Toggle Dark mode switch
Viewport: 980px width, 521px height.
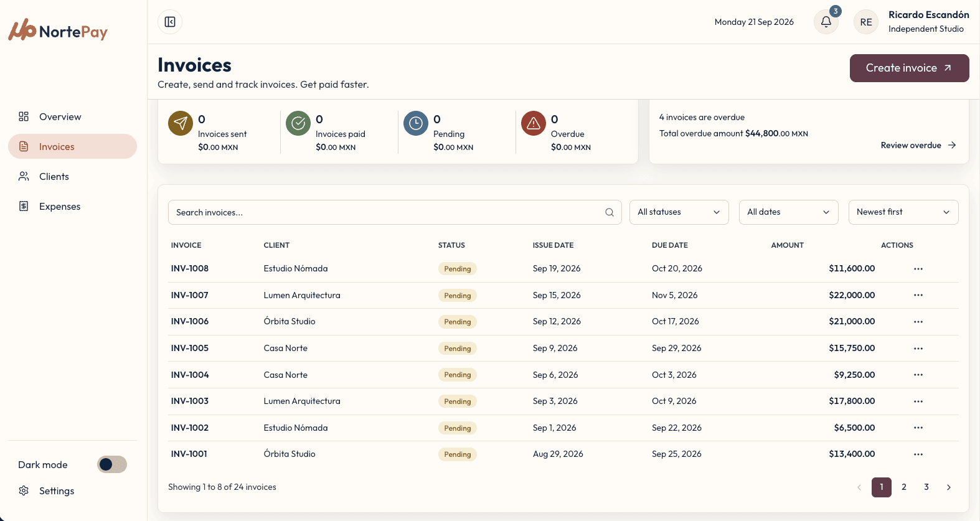tap(112, 464)
